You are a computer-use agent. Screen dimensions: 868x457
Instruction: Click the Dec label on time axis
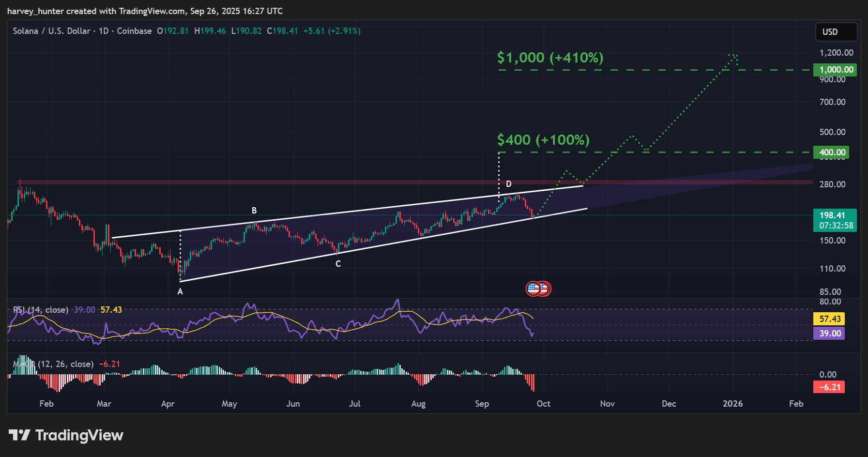pyautogui.click(x=669, y=404)
